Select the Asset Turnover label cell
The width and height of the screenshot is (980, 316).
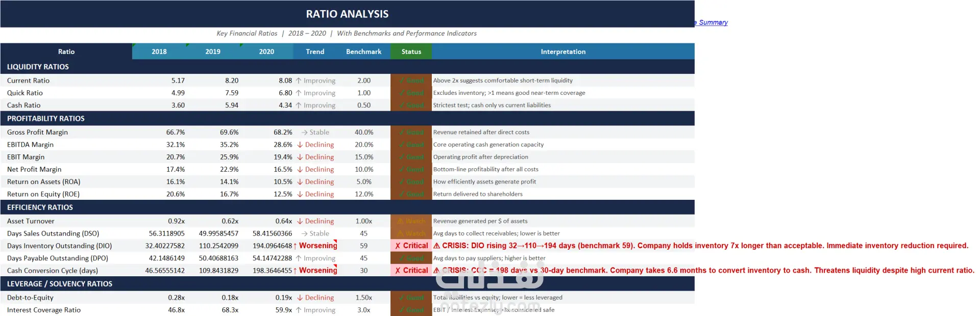pos(66,221)
